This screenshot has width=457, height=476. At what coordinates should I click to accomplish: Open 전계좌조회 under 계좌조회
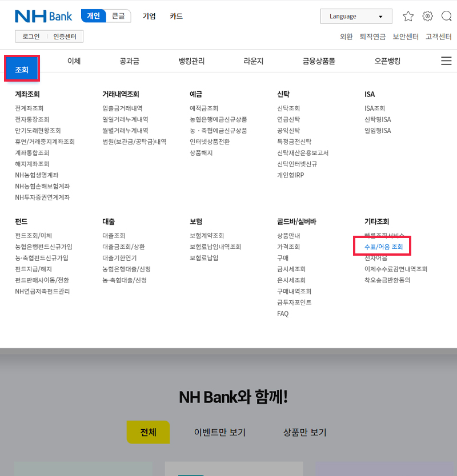point(29,108)
